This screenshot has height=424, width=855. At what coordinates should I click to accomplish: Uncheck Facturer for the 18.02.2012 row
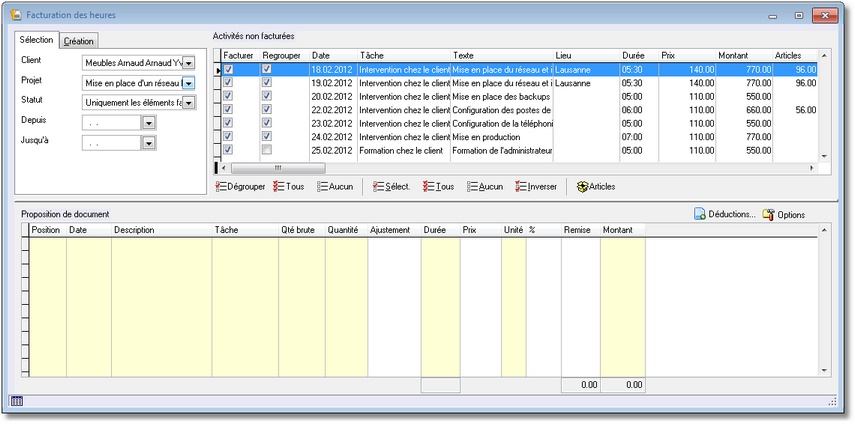pyautogui.click(x=229, y=70)
